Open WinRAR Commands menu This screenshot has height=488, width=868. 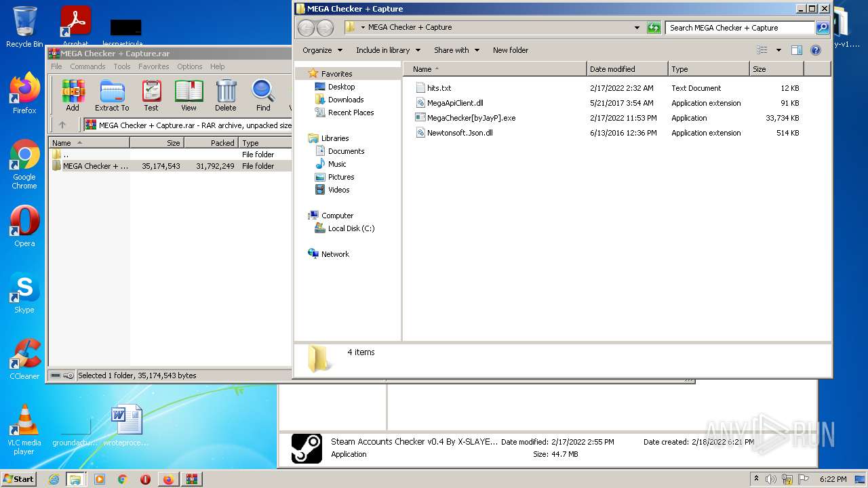pos(87,66)
